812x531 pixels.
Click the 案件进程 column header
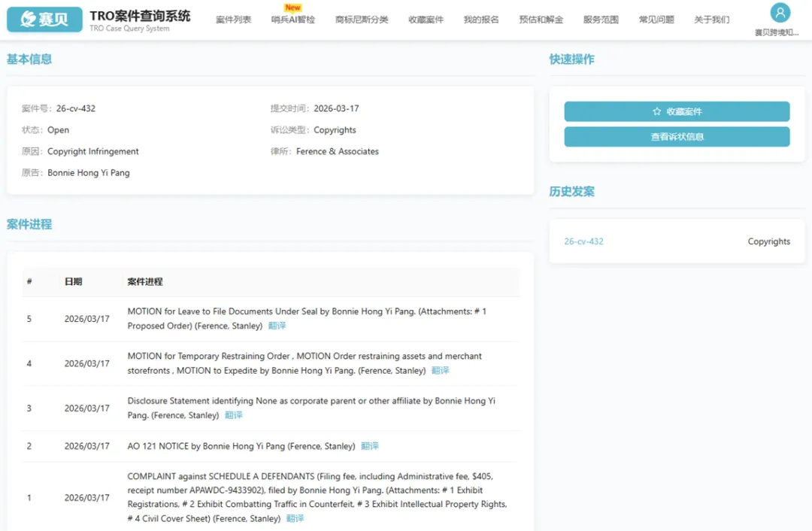[145, 282]
